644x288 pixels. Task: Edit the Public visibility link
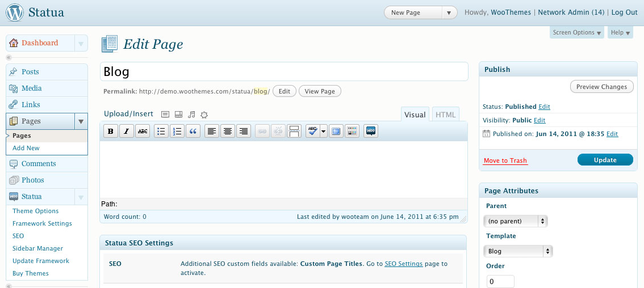click(540, 121)
